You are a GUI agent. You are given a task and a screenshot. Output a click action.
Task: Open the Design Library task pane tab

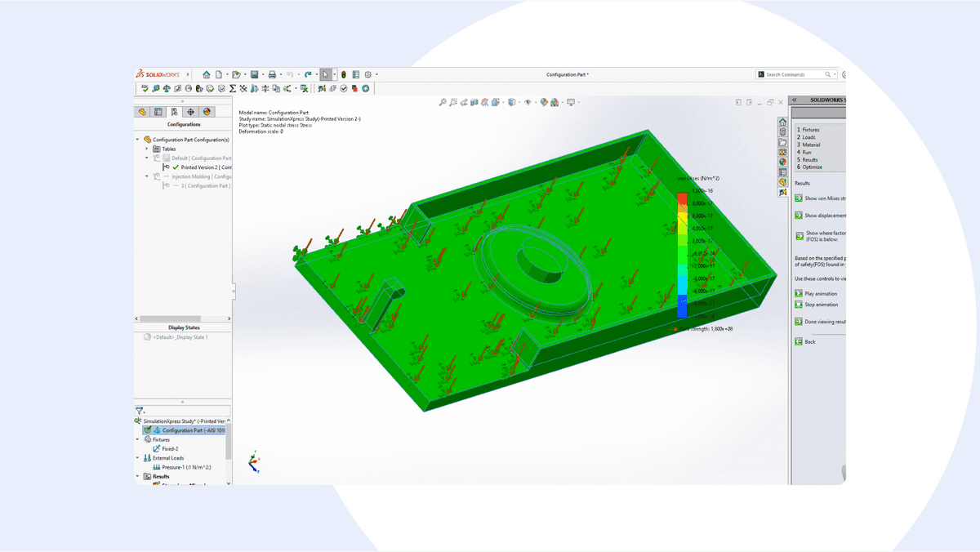pos(782,131)
